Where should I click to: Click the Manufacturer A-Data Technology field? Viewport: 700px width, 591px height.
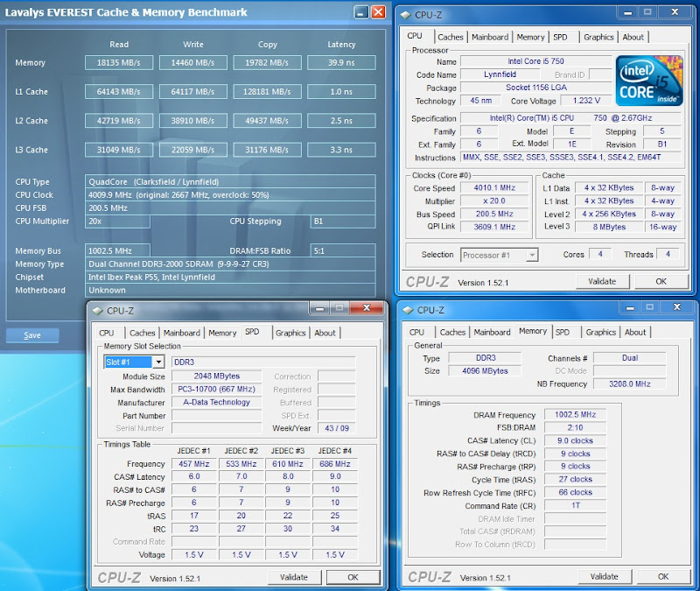pos(216,403)
